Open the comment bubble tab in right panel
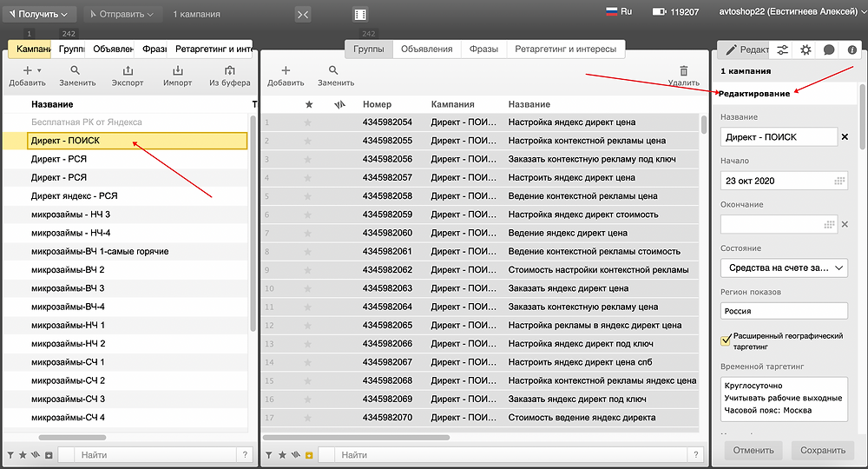868x469 pixels. 829,50
